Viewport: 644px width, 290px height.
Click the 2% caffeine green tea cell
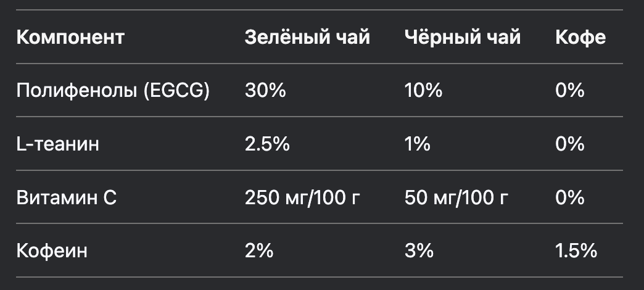[x=259, y=251]
